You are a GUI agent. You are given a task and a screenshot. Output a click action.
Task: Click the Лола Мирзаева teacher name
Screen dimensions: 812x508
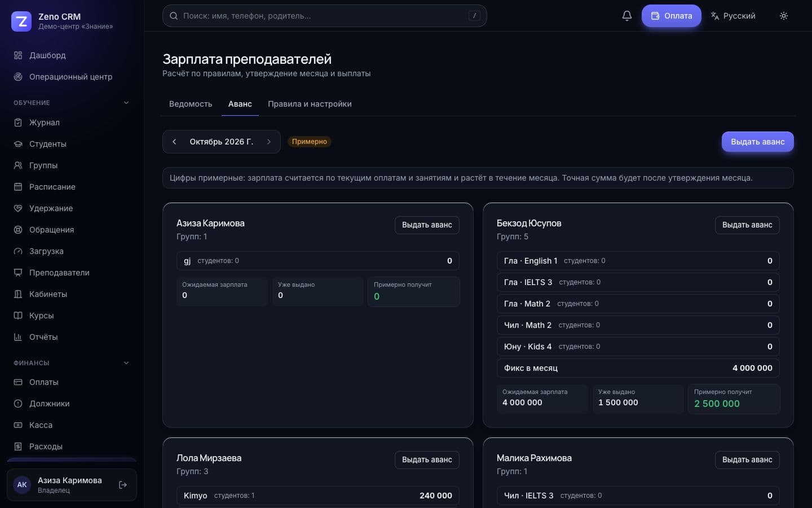coord(209,458)
